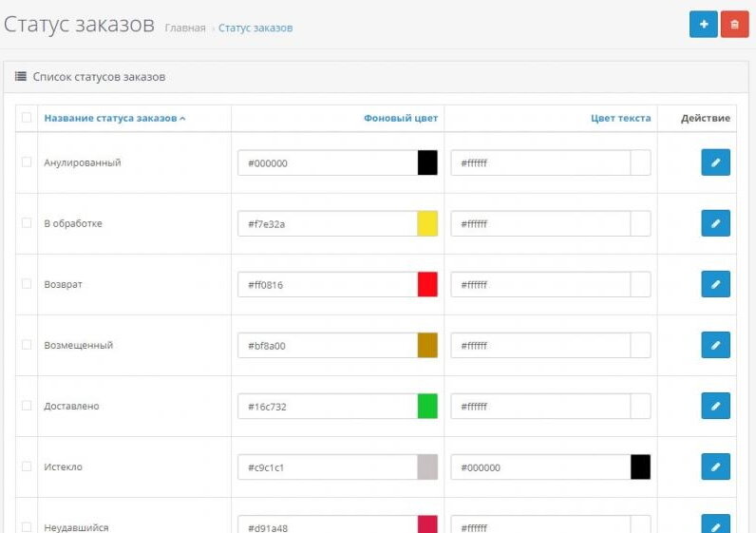Toggle the select-all checkbox in table header

click(x=27, y=119)
